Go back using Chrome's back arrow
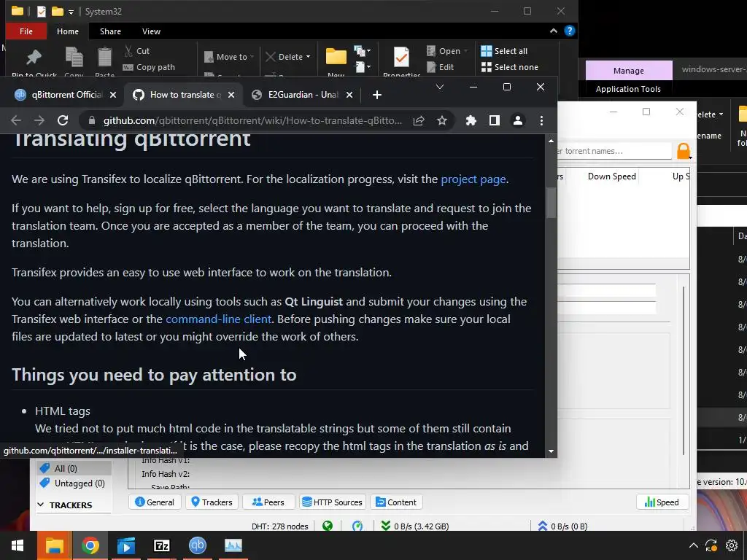 pos(16,120)
